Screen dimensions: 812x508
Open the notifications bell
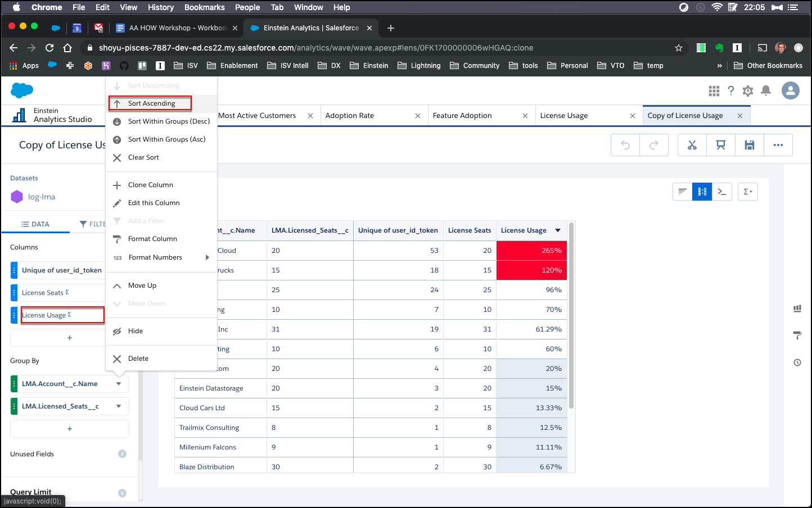tap(766, 90)
